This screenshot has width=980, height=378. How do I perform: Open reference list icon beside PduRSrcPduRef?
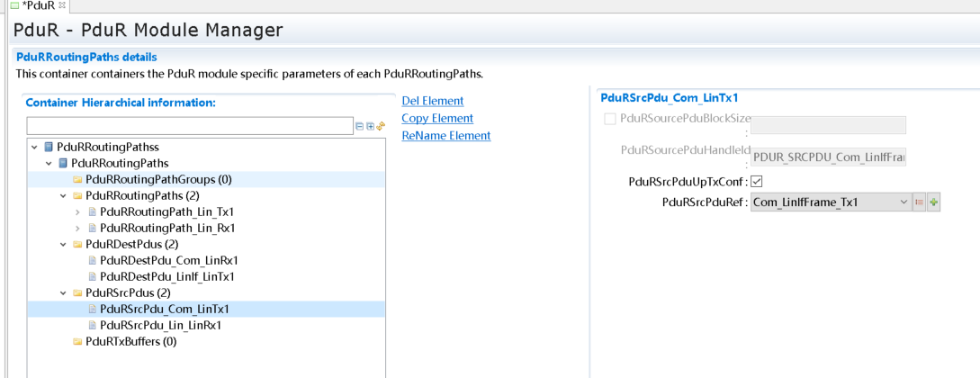click(920, 202)
